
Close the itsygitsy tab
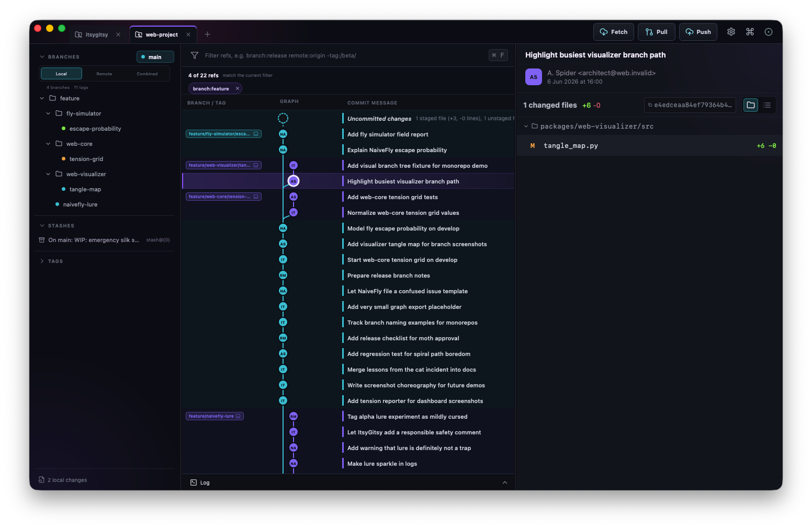point(118,34)
